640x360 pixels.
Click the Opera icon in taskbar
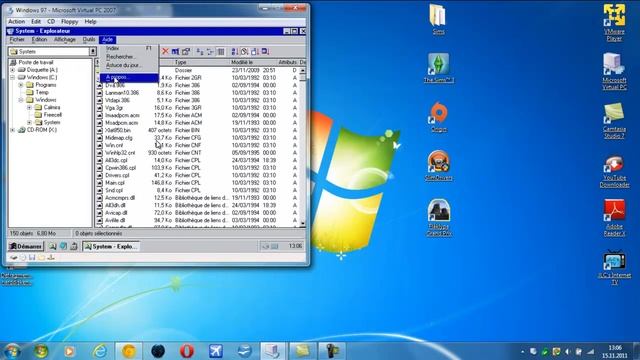pos(187,351)
